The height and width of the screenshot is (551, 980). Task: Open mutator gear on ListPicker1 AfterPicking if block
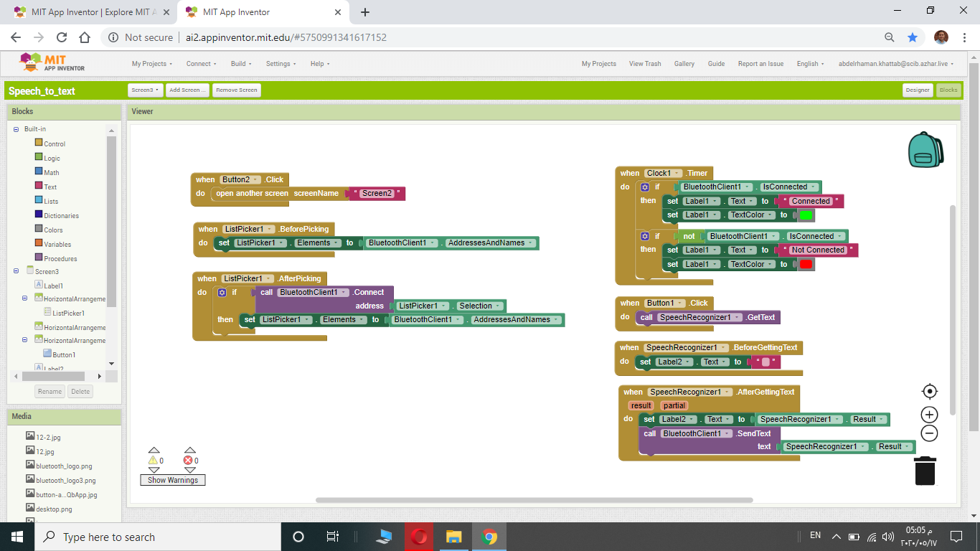(222, 293)
